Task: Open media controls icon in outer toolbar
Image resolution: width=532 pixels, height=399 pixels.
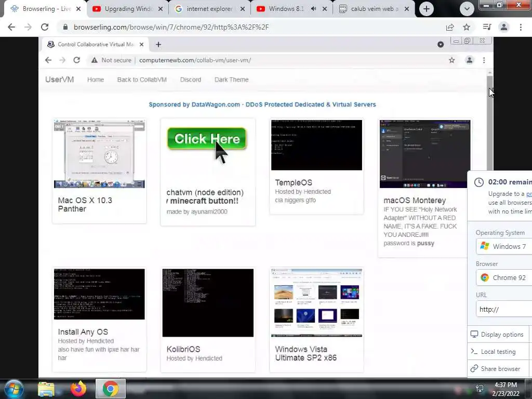Action: (487, 27)
